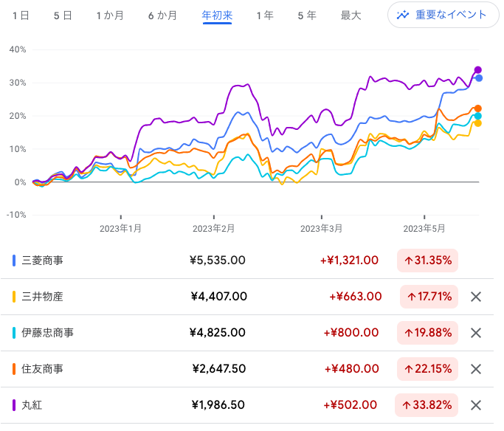Click the -10% y-axis label

[16, 215]
